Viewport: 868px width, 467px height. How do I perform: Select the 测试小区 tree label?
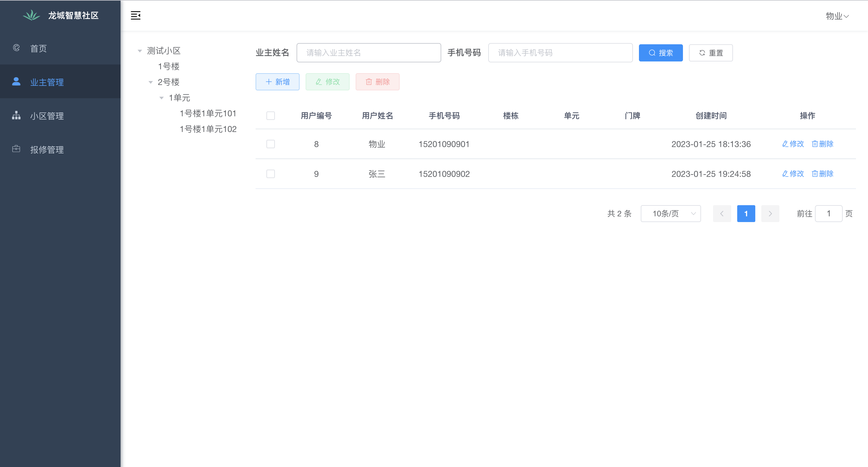164,51
